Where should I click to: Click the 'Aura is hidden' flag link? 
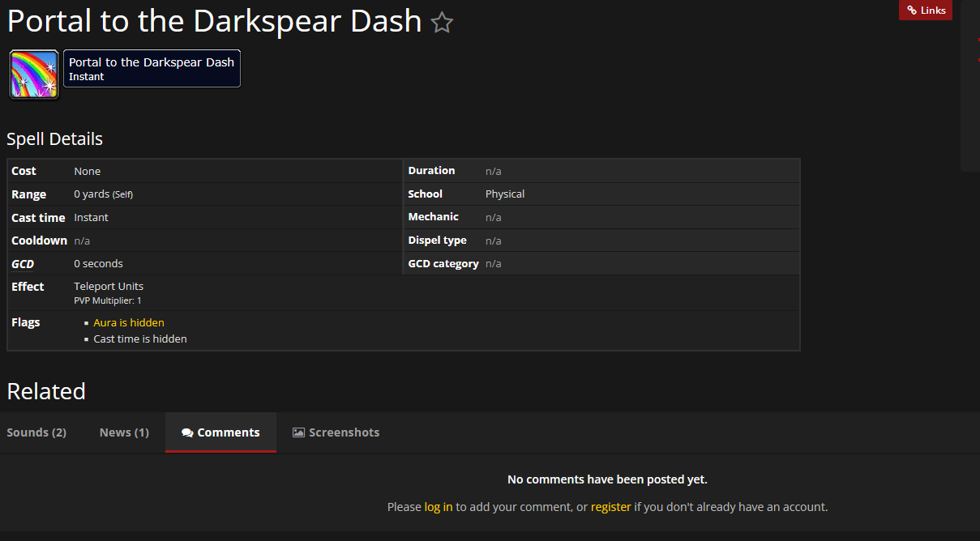point(129,322)
